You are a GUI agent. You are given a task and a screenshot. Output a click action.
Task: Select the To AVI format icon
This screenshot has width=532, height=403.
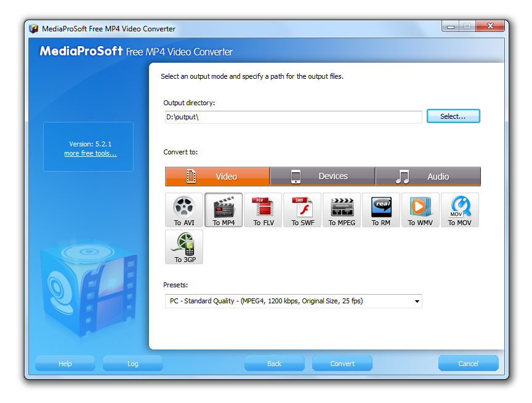[184, 210]
